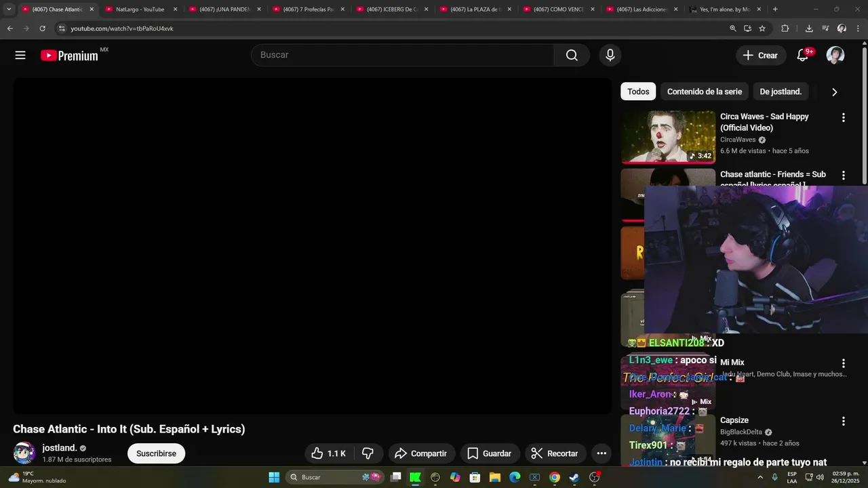Open Google Chrome taskbar icon
The image size is (868, 488).
555,477
